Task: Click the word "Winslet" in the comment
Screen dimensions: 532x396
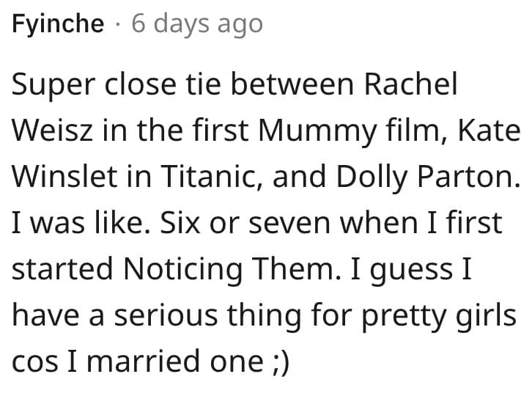Action: (65, 177)
